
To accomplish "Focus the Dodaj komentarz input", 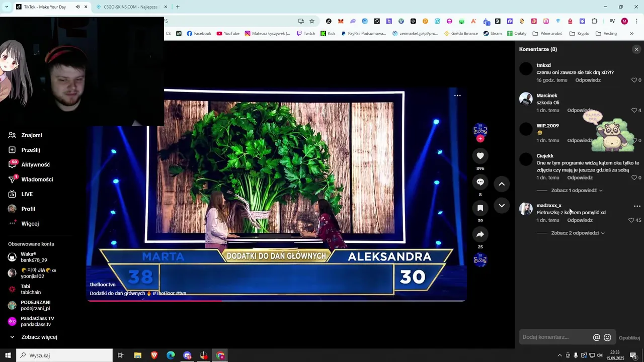I will 555,337.
